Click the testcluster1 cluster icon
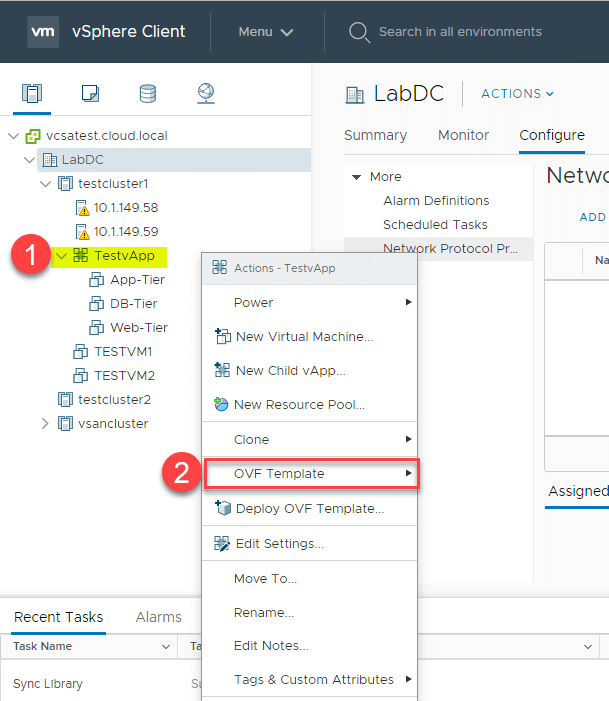 point(65,184)
